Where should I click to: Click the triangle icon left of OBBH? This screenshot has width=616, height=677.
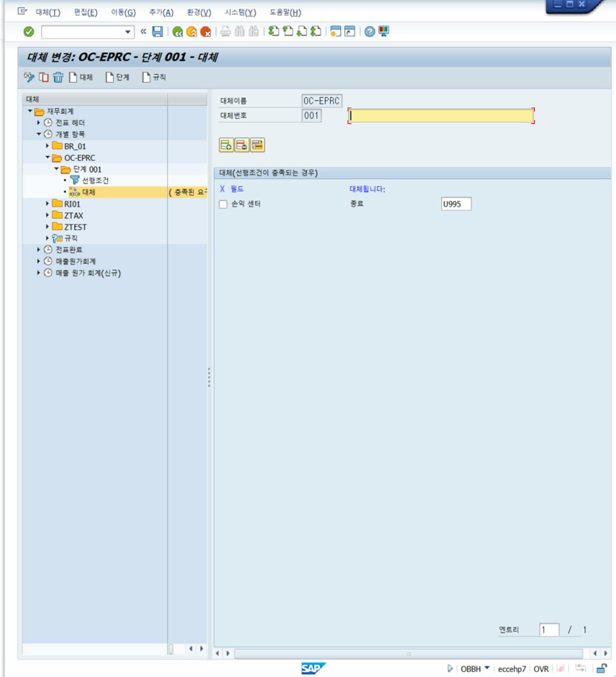[x=450, y=669]
